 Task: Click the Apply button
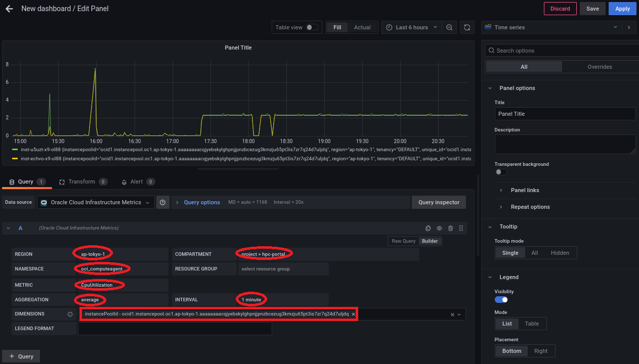[622, 9]
